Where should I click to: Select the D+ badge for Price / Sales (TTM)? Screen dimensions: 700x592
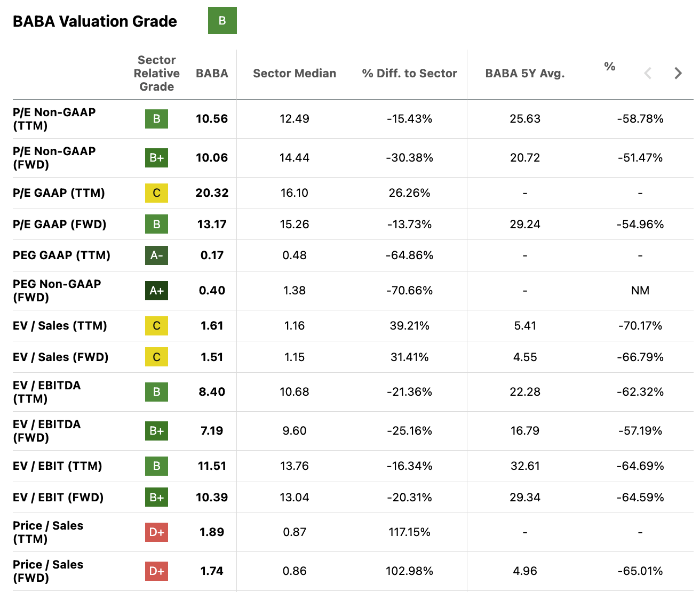156,532
